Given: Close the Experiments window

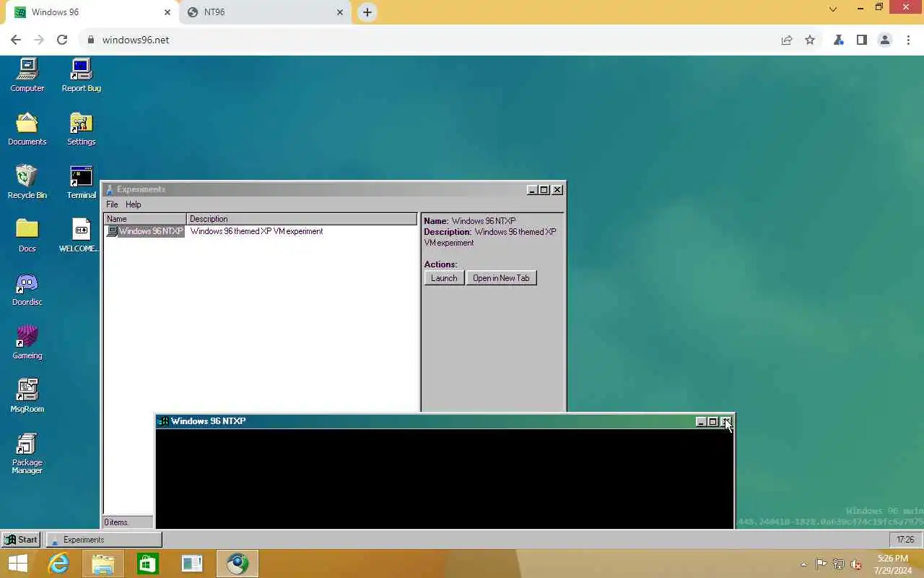Looking at the screenshot, I should point(557,190).
